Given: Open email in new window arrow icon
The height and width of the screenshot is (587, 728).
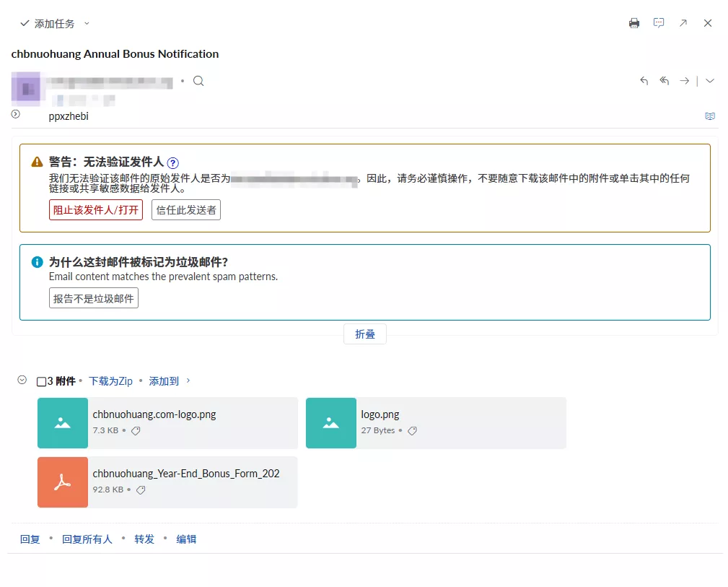Looking at the screenshot, I should point(683,23).
